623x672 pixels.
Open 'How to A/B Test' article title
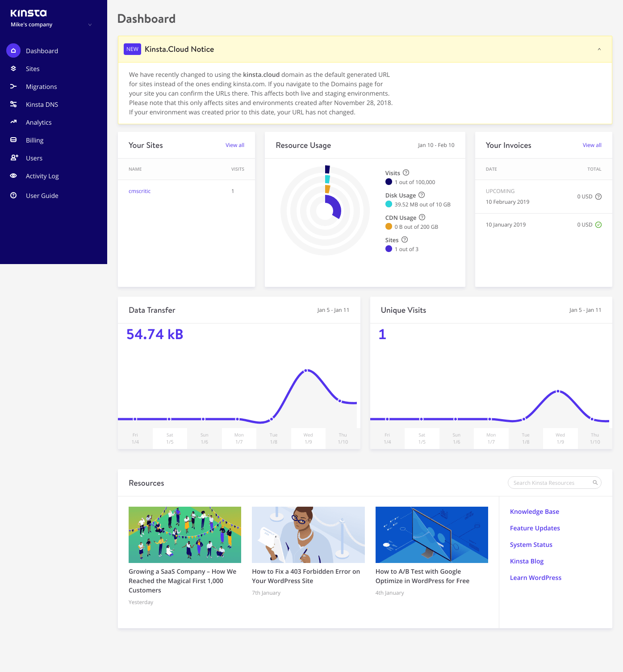pyautogui.click(x=422, y=576)
